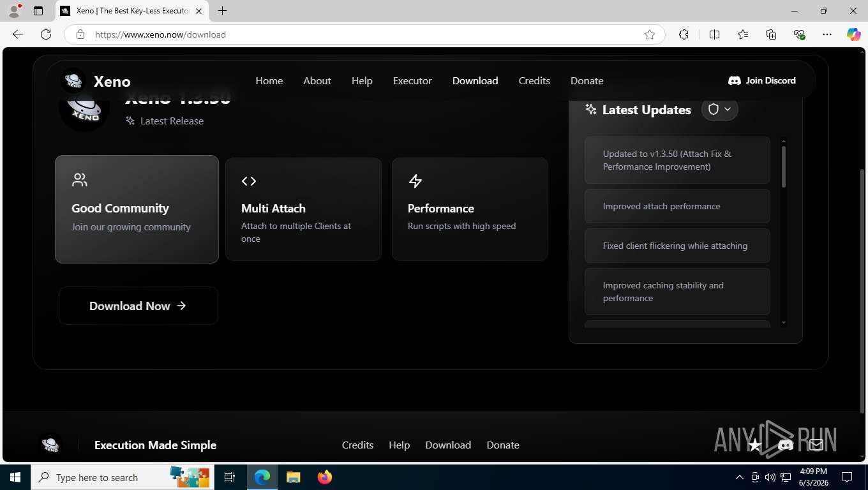Open Browser essentials heart icon
Screen dimensions: 868x490
pos(799,34)
